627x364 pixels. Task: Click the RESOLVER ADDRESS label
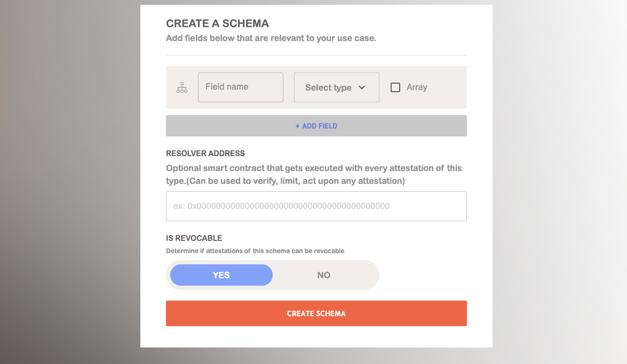[205, 153]
